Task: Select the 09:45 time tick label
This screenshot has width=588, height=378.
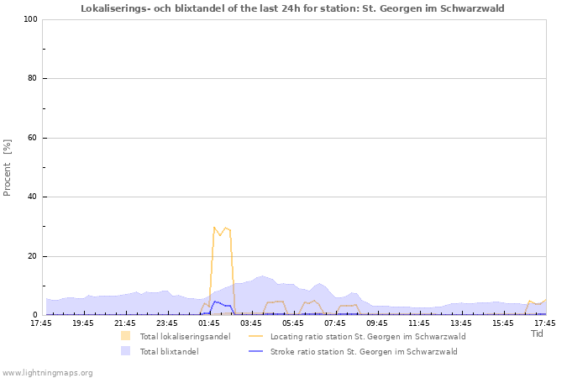Action: (x=377, y=323)
